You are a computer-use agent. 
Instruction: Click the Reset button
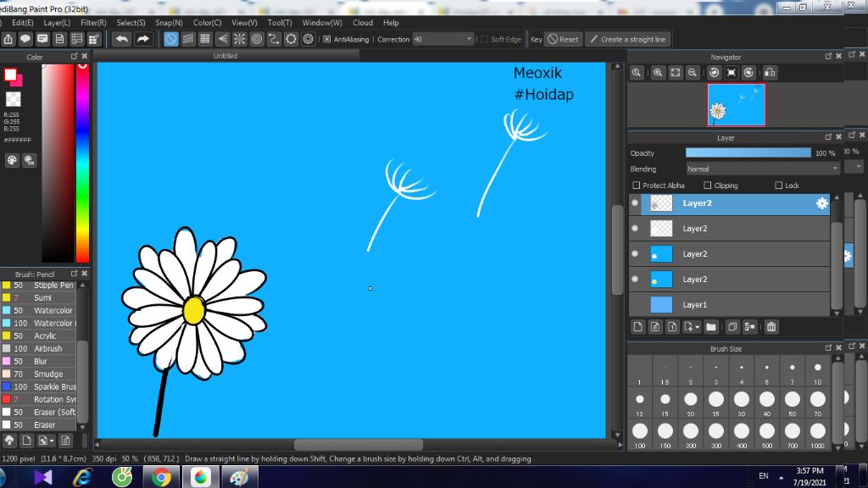(563, 39)
